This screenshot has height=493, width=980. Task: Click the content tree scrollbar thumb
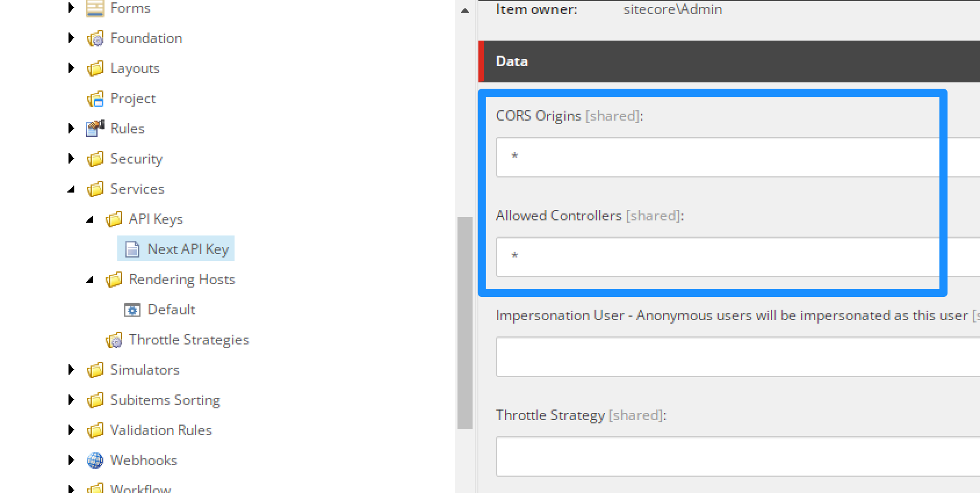[465, 323]
